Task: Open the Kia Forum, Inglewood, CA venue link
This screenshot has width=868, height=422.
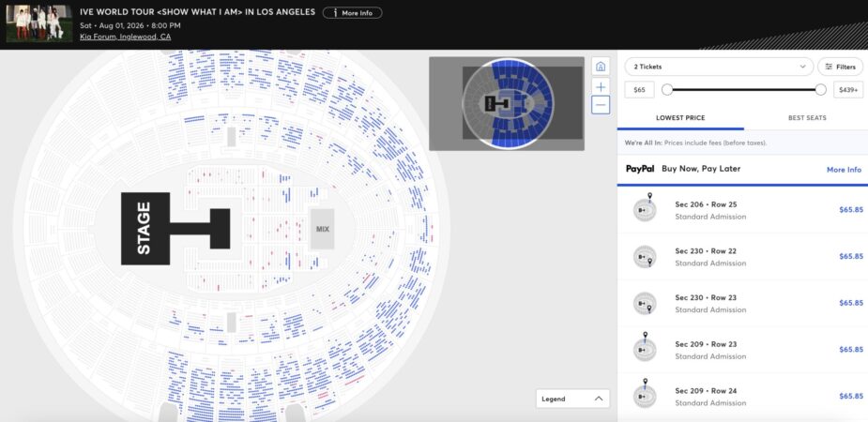Action: point(125,38)
